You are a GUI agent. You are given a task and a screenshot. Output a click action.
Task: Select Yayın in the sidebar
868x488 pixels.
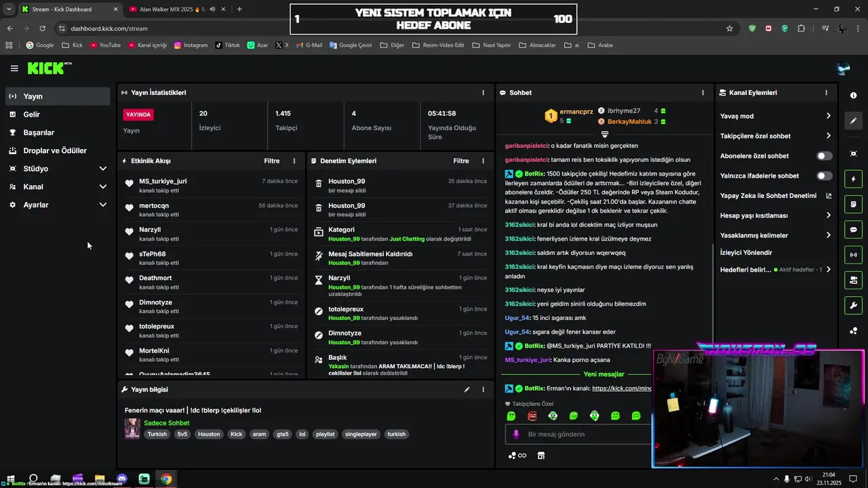(58, 96)
